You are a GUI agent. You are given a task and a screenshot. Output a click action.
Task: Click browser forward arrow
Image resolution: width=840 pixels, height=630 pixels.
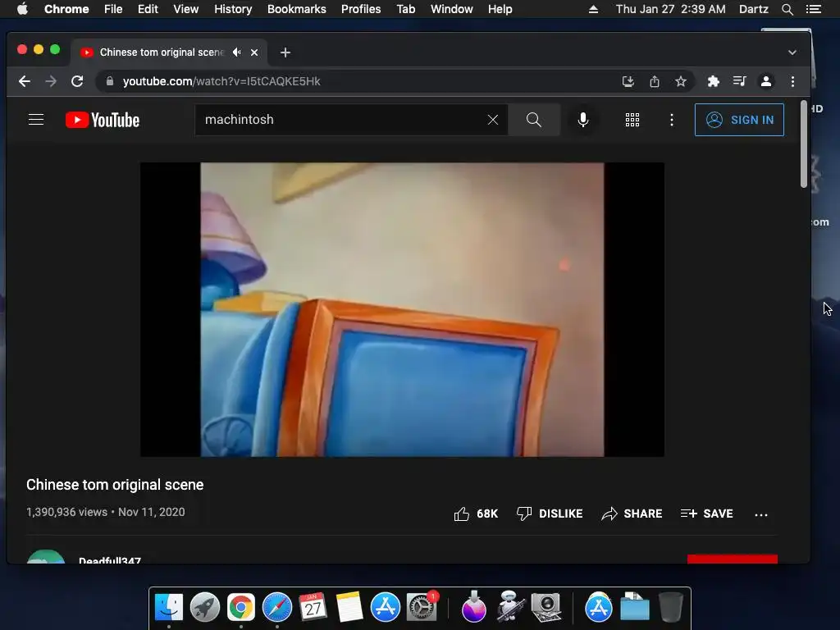click(x=51, y=81)
